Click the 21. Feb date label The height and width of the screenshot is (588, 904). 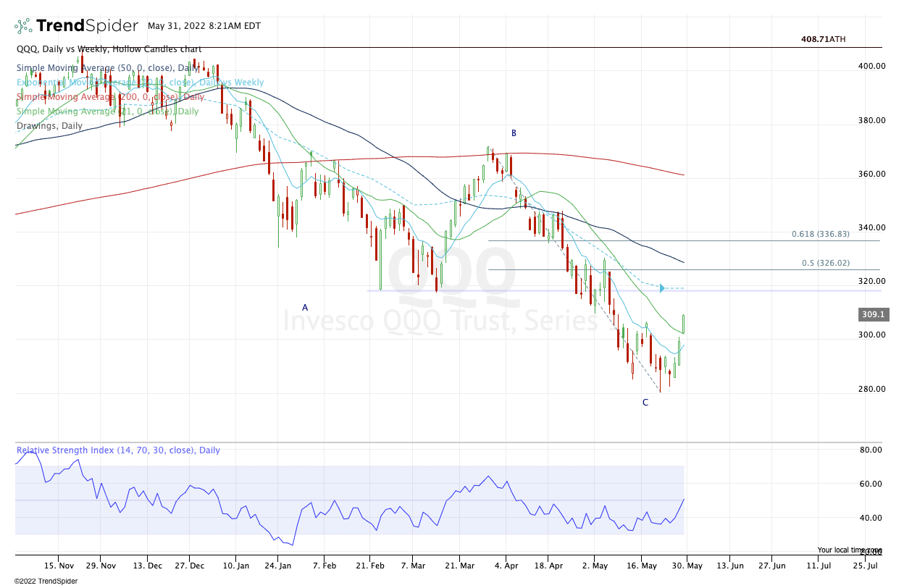point(371,565)
